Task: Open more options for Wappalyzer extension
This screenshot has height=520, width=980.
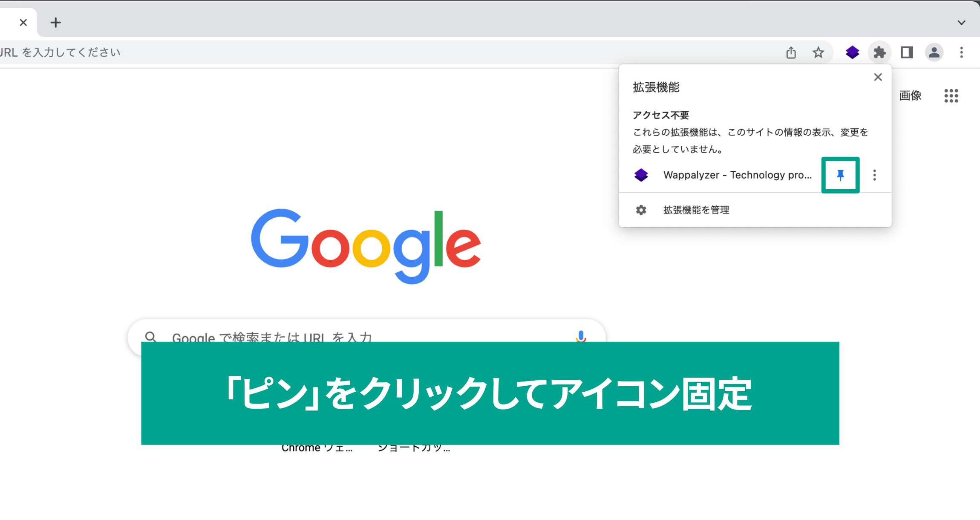Action: coord(874,175)
